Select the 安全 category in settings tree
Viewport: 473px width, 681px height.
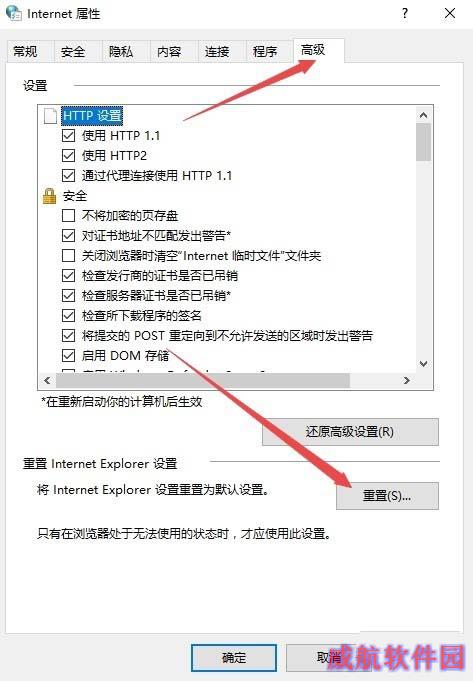[75, 196]
